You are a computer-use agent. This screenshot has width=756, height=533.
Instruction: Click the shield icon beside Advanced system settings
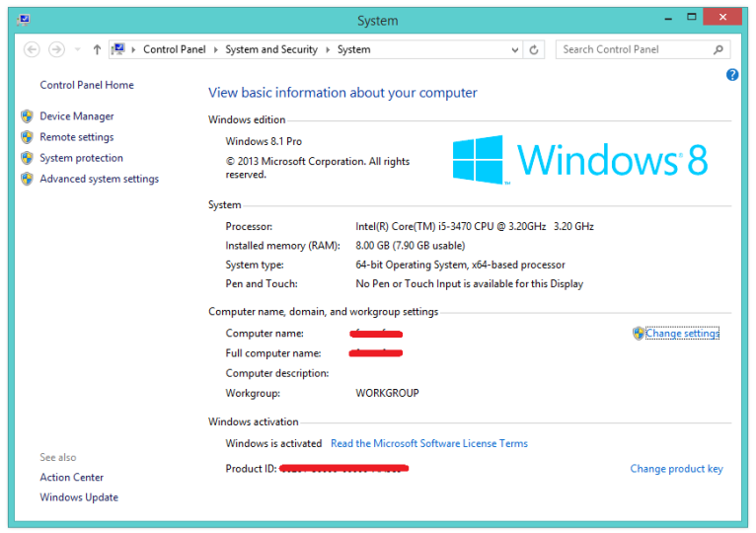[x=27, y=179]
